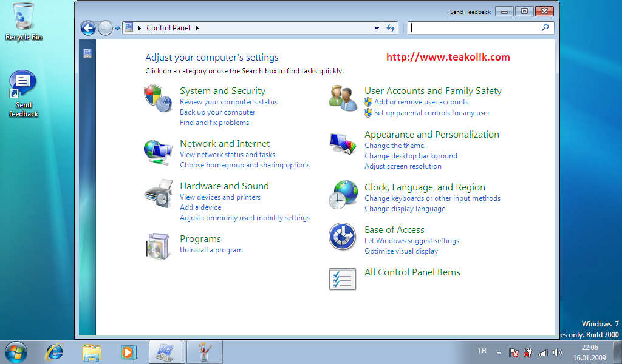This screenshot has width=622, height=364.
Task: Open the recent pages dropdown arrow
Action: click(x=117, y=29)
